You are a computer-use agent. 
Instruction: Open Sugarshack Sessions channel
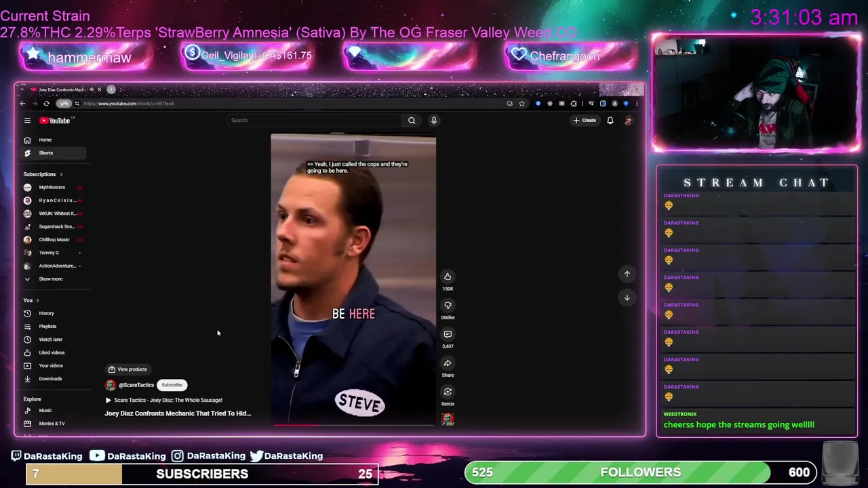[x=54, y=226]
